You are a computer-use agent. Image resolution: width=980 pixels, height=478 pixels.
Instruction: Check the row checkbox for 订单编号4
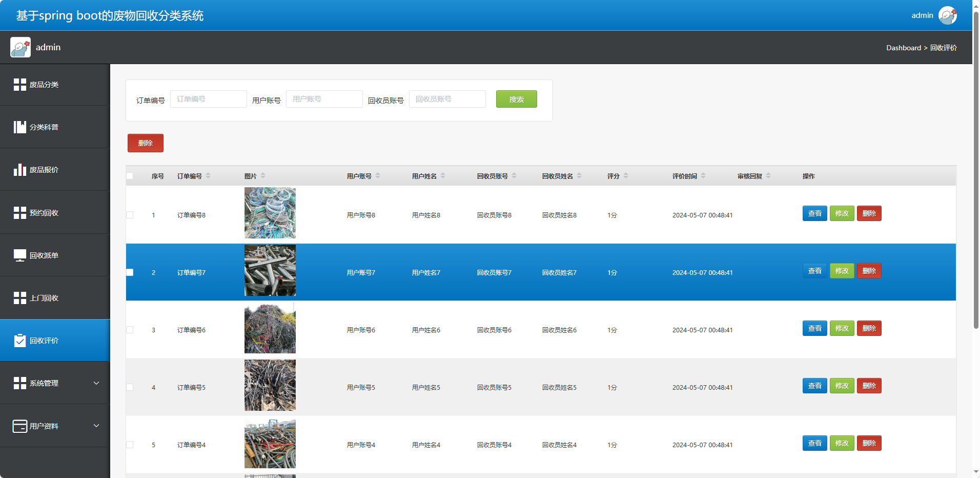click(130, 445)
